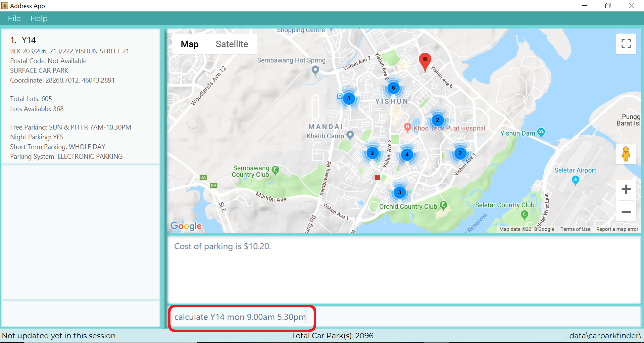Open the Terms of Use link
The height and width of the screenshot is (343, 644).
pyautogui.click(x=575, y=229)
